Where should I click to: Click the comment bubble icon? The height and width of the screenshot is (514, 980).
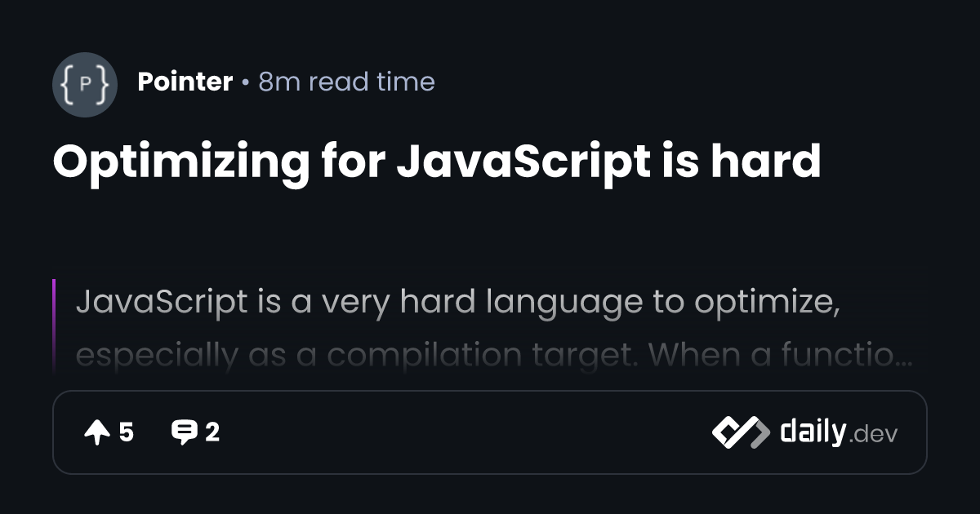[184, 432]
